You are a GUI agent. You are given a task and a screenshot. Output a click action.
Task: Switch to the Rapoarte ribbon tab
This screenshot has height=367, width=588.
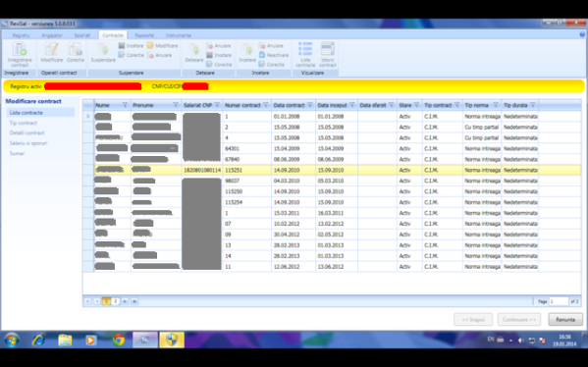tap(144, 35)
